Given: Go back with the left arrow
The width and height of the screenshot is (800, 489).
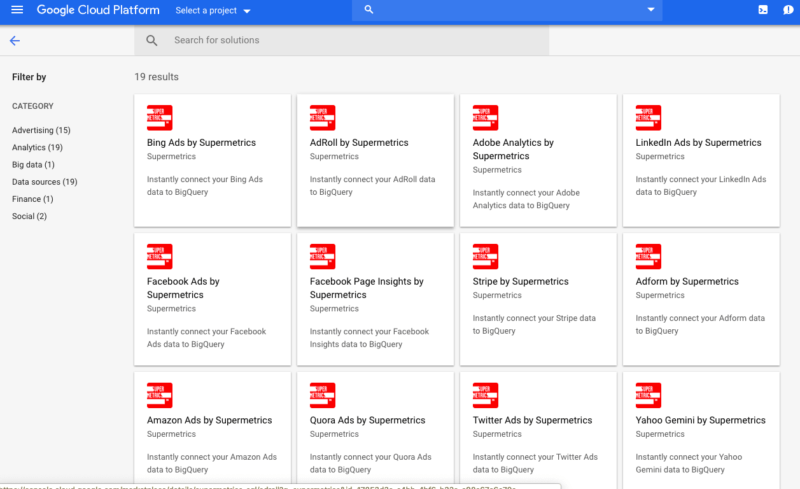Looking at the screenshot, I should 15,41.
